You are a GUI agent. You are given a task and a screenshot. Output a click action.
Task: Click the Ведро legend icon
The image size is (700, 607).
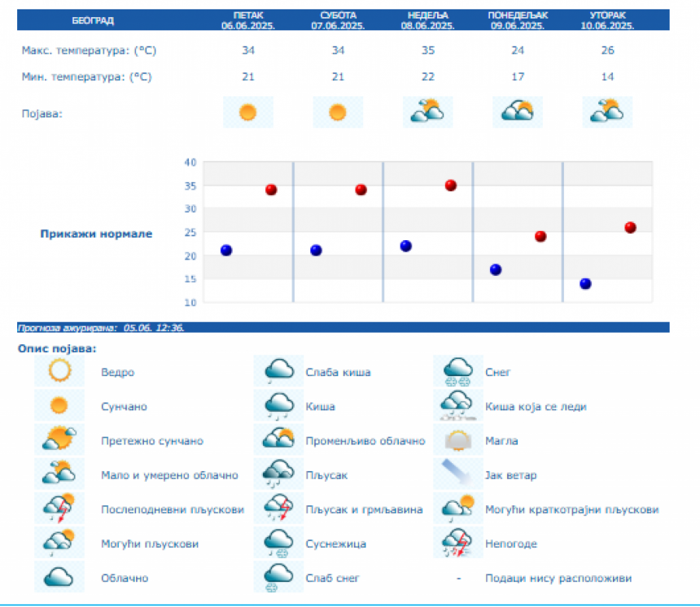pyautogui.click(x=59, y=372)
